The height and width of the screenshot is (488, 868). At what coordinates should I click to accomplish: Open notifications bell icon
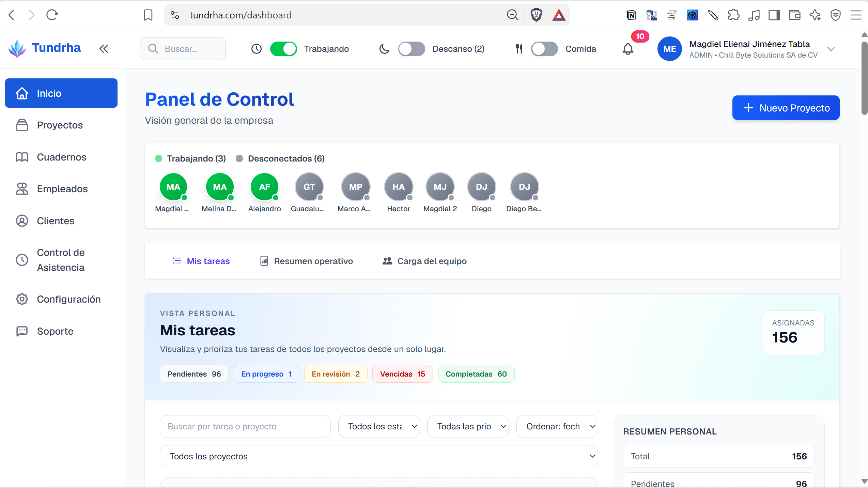(x=628, y=49)
